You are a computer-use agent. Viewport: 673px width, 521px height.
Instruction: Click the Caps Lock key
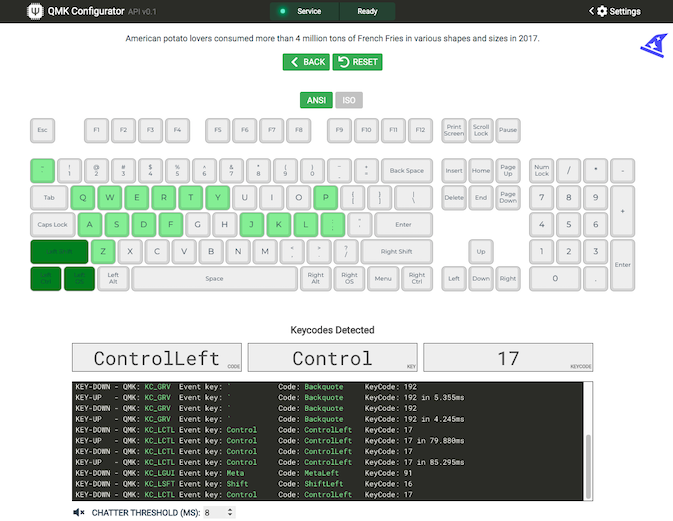(52, 224)
